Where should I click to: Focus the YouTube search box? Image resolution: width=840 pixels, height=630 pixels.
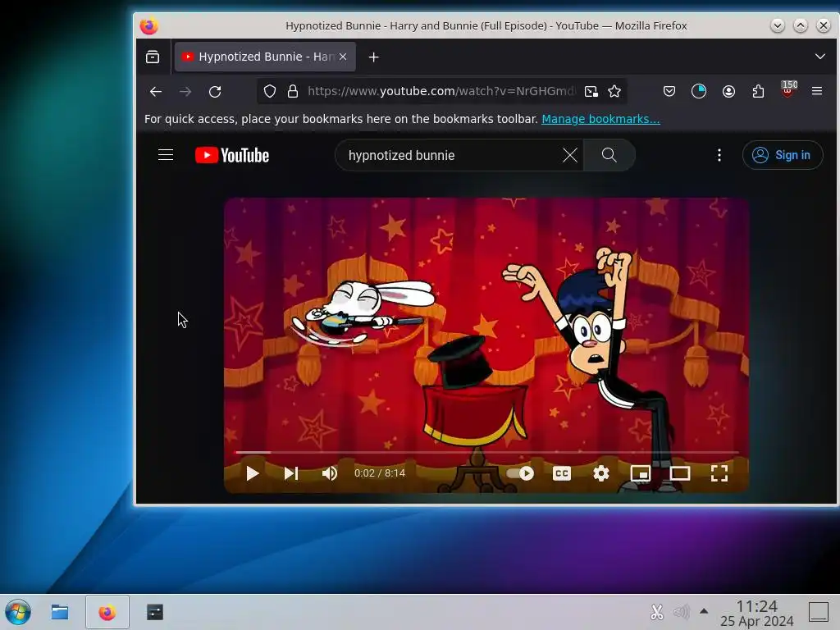450,155
